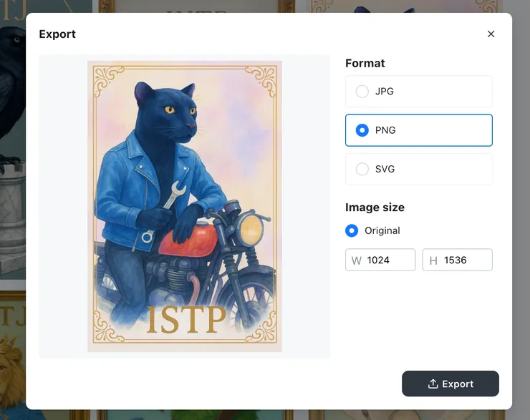The width and height of the screenshot is (530, 420).
Task: Click the "JPG" label text
Action: pyautogui.click(x=385, y=92)
